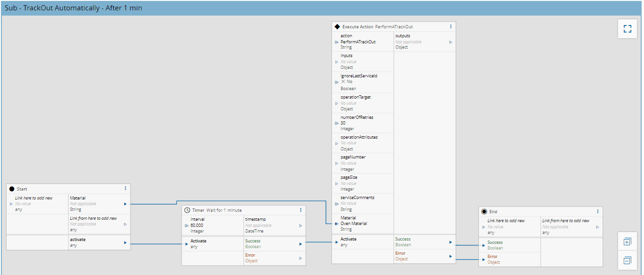
Task: Click the Oven Material input value
Action: click(x=353, y=224)
